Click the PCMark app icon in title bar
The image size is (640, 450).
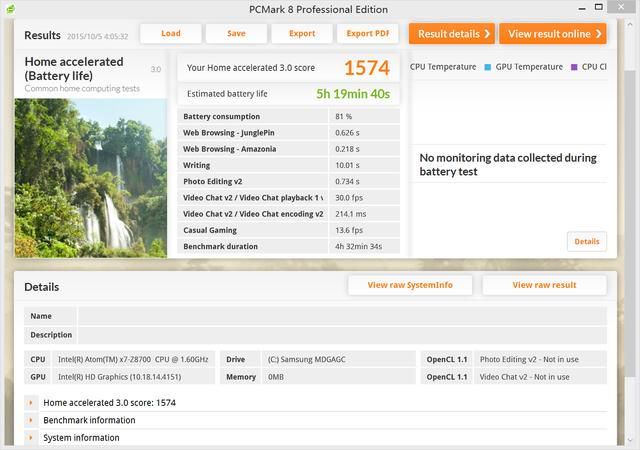tap(10, 9)
